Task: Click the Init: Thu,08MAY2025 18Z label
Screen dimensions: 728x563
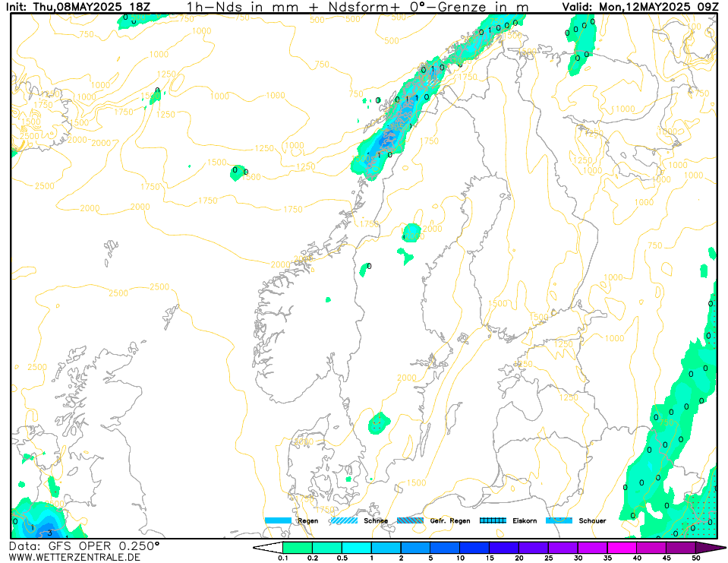Action: (x=77, y=7)
